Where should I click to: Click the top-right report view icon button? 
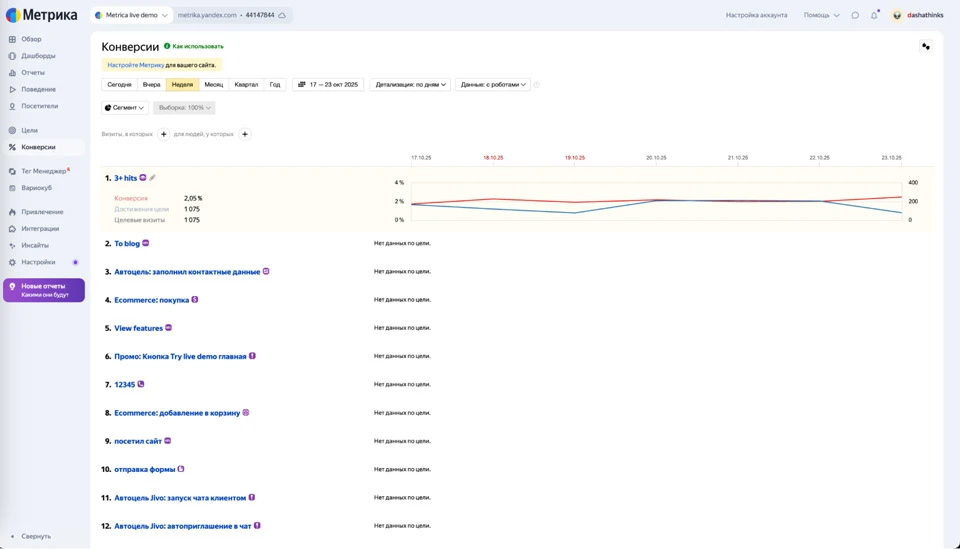coord(926,46)
